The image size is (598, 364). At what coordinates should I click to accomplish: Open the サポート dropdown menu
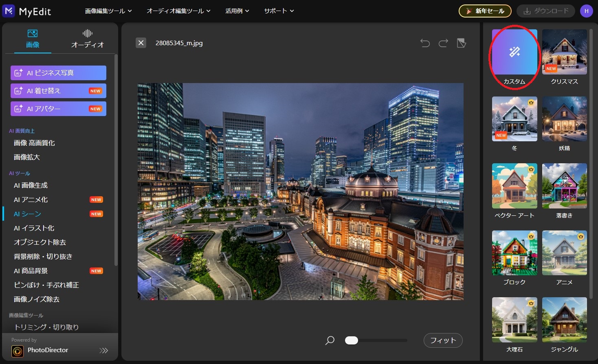tap(279, 11)
